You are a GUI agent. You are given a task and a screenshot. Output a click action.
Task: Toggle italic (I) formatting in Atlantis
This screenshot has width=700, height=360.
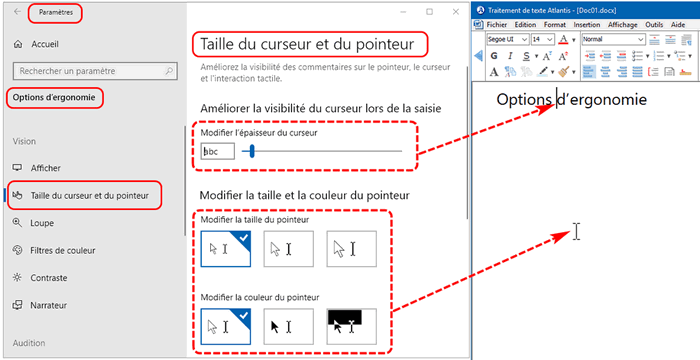pos(511,55)
